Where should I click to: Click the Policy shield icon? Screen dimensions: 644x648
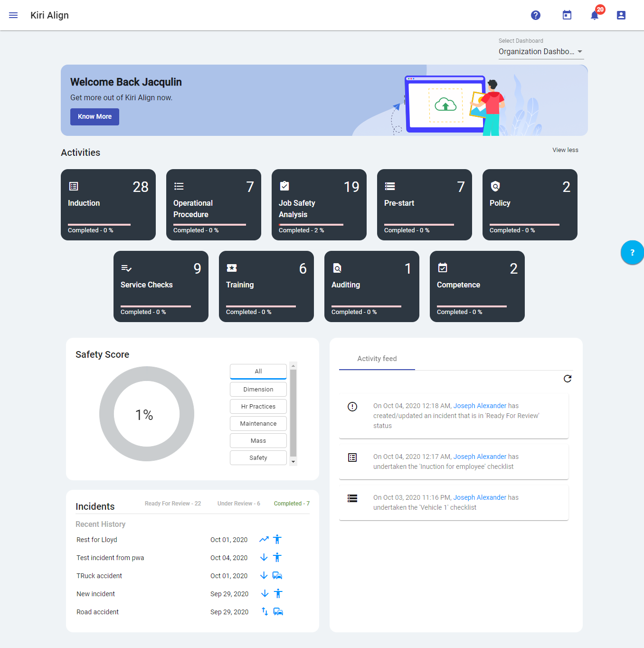tap(495, 186)
